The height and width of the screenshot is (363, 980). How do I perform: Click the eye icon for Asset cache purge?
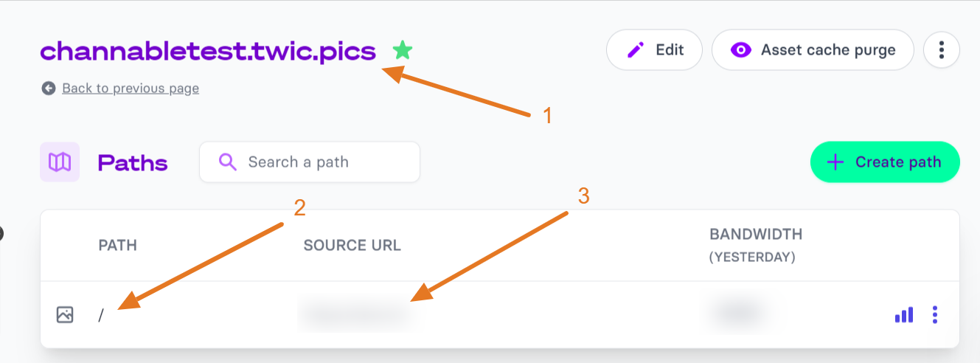pos(740,50)
